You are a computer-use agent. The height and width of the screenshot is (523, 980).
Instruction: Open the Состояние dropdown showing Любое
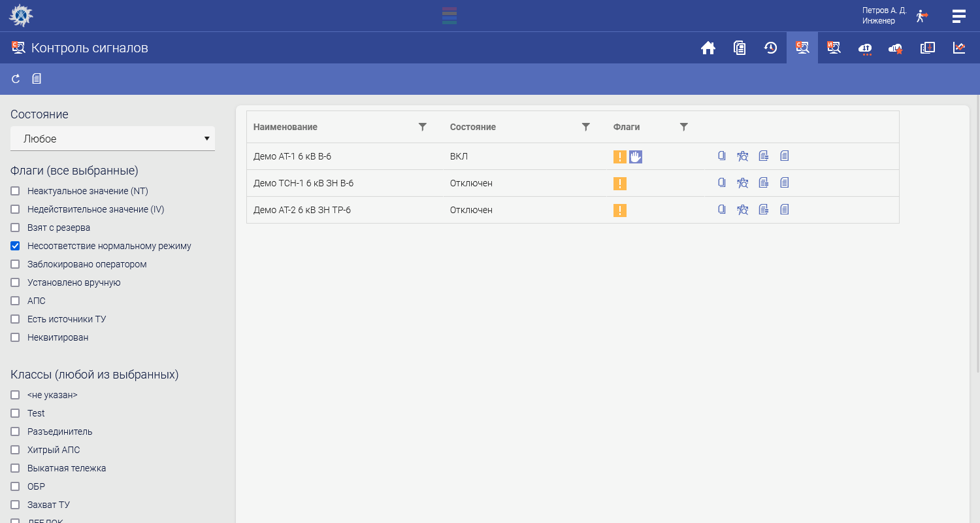pos(112,139)
